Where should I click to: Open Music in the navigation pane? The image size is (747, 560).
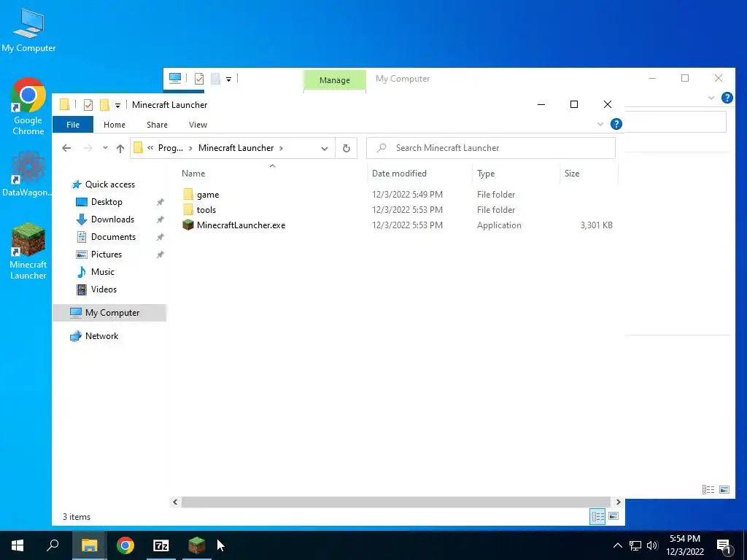pyautogui.click(x=102, y=272)
